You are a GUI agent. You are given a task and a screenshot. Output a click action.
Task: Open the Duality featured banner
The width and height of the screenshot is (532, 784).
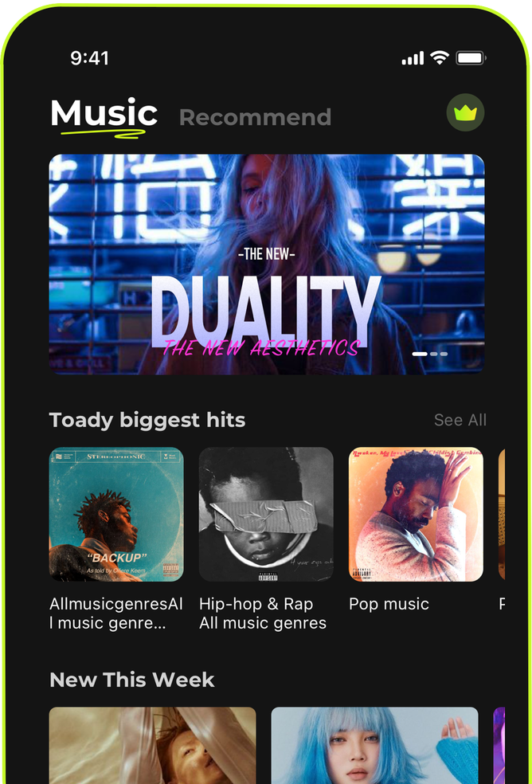[x=267, y=264]
